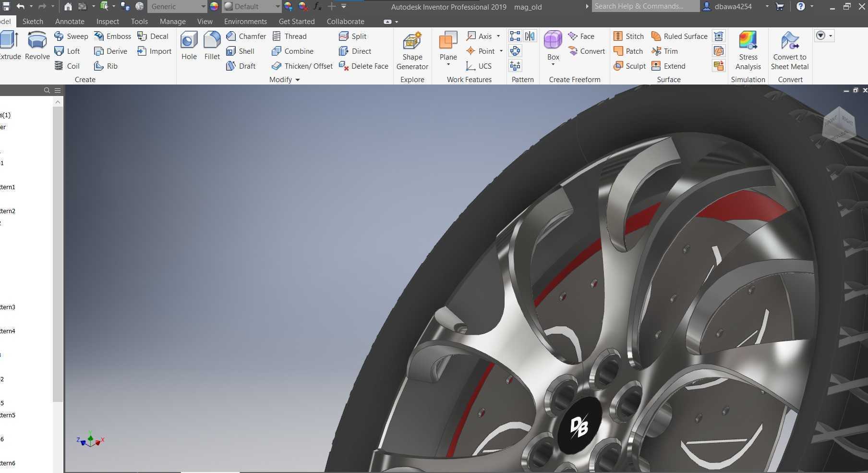The width and height of the screenshot is (868, 473).
Task: Open the Derive command
Action: pyautogui.click(x=110, y=51)
